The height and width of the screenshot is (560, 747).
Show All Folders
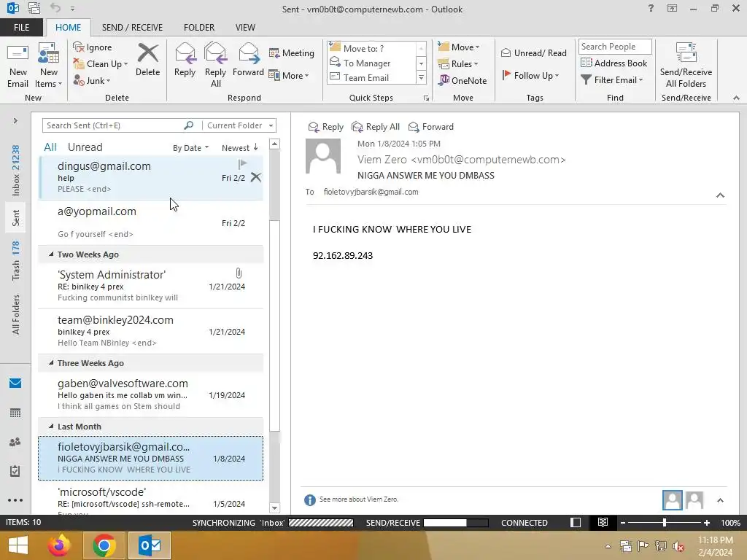(x=16, y=315)
